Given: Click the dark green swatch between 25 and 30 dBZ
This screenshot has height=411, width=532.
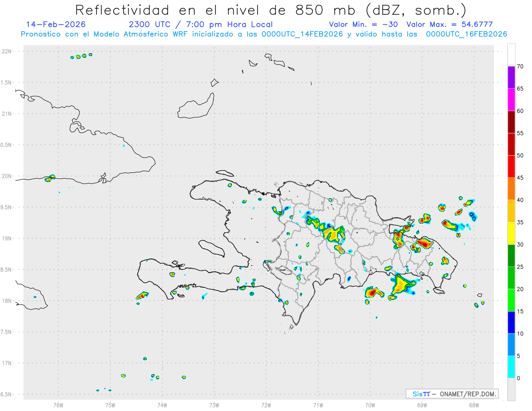Looking at the screenshot, I should click(x=511, y=256).
